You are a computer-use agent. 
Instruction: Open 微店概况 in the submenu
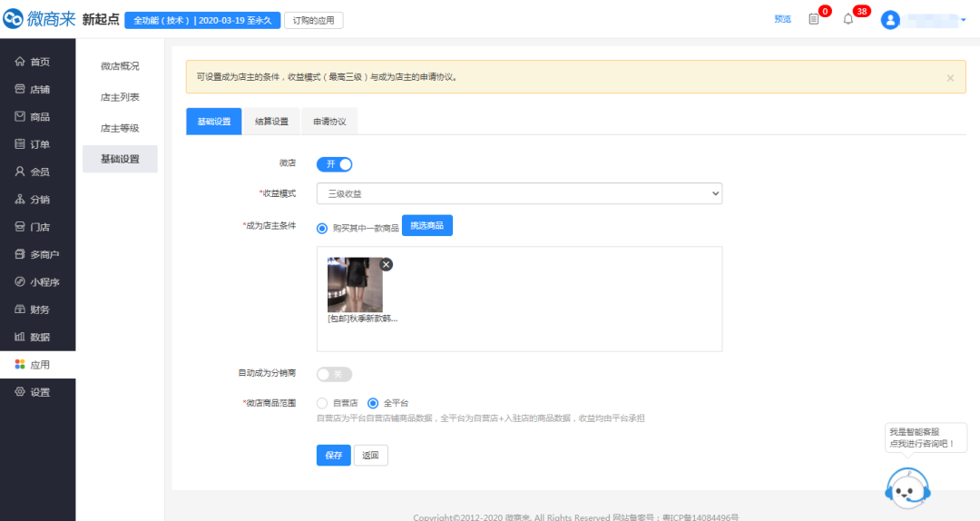(120, 65)
